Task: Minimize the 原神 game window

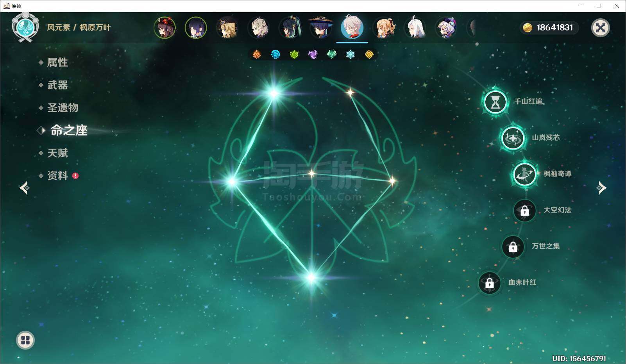Action: (581, 6)
